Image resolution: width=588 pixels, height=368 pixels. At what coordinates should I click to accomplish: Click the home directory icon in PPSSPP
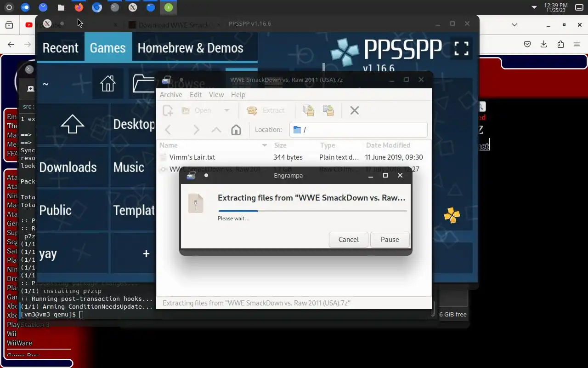coord(108,84)
